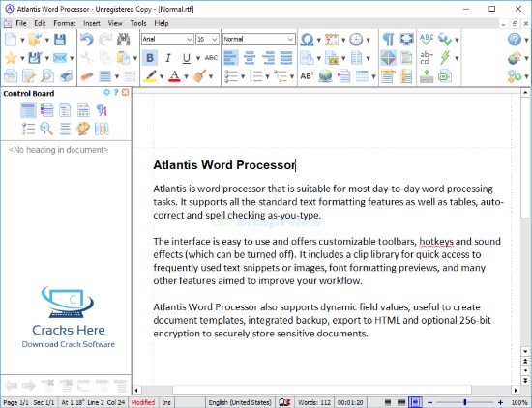Click the Print printer icon
532x408 pixels.
click(66, 76)
